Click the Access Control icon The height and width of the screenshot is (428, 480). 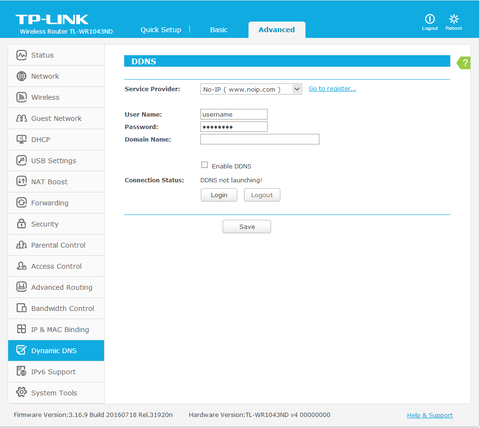21,266
